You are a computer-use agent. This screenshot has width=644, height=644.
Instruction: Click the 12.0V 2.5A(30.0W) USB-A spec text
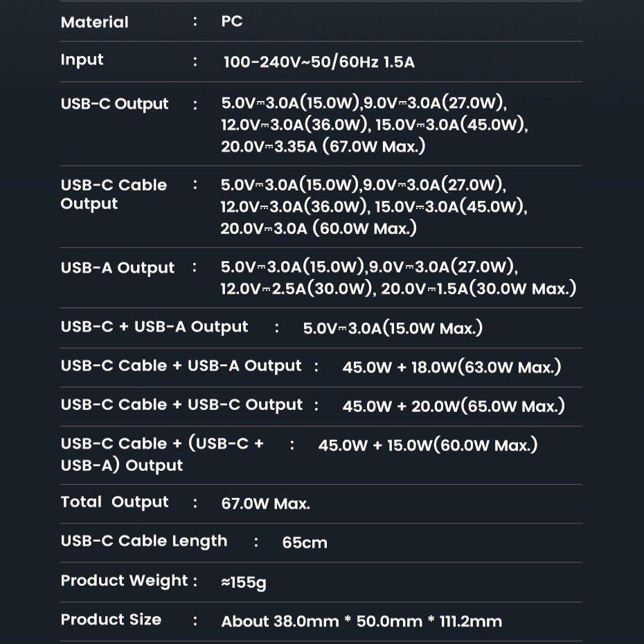click(x=297, y=289)
